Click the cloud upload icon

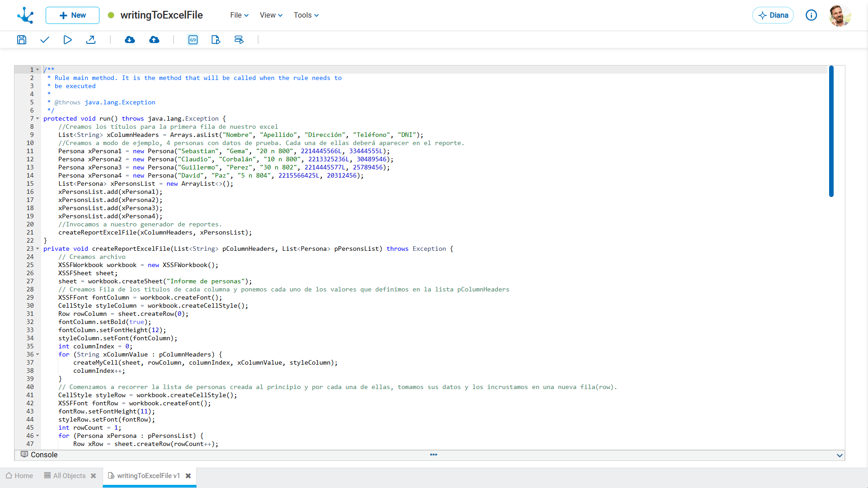point(154,40)
